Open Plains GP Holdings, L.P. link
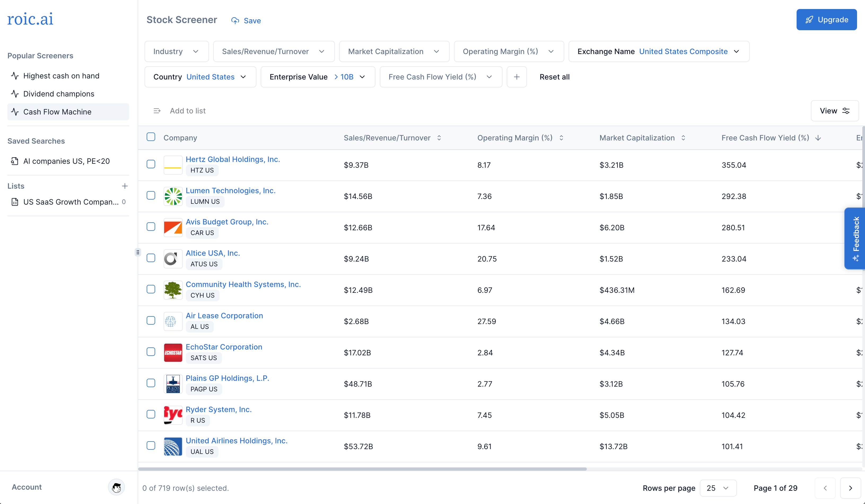This screenshot has height=504, width=865. (x=227, y=378)
